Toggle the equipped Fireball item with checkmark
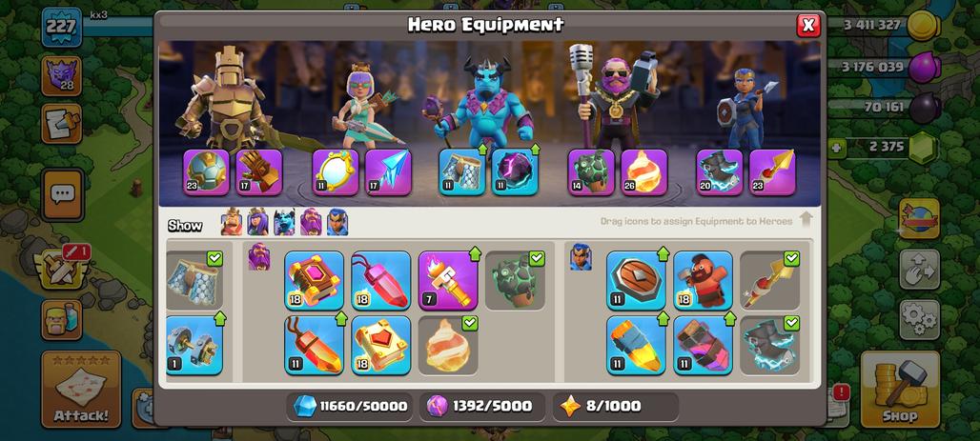 448,346
